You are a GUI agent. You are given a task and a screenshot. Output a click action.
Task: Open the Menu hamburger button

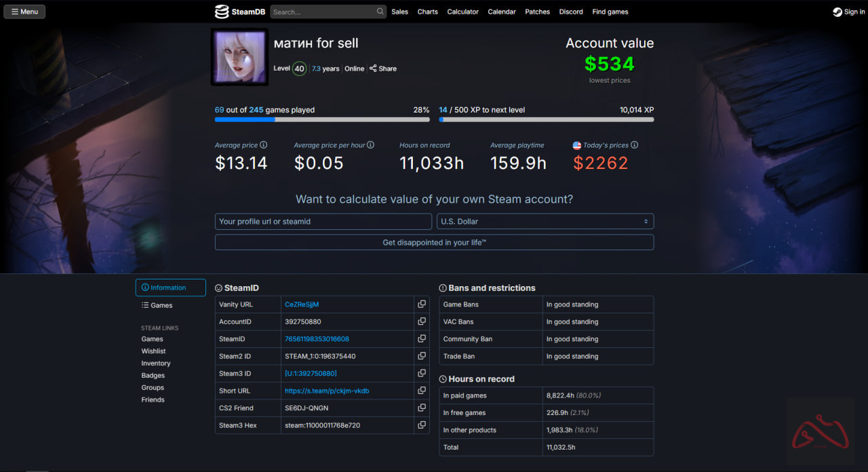pyautogui.click(x=24, y=12)
